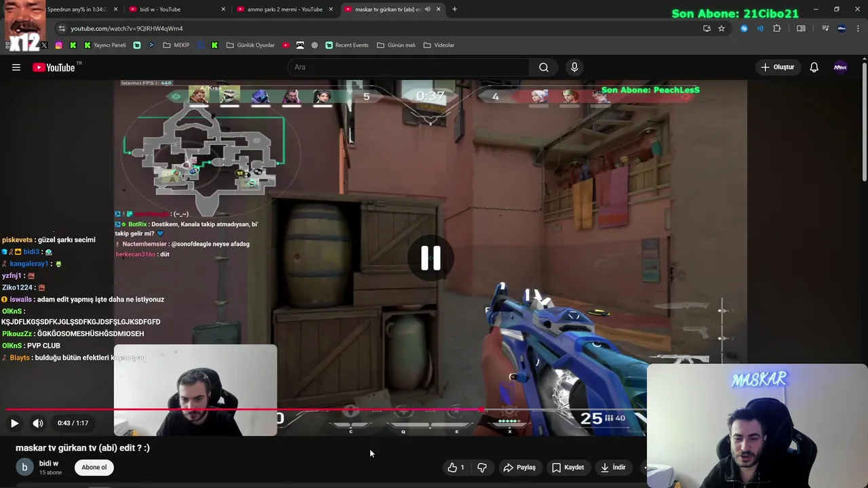The image size is (868, 488).
Task: Open the Yayıncı Paneli bookmark
Action: (105, 45)
